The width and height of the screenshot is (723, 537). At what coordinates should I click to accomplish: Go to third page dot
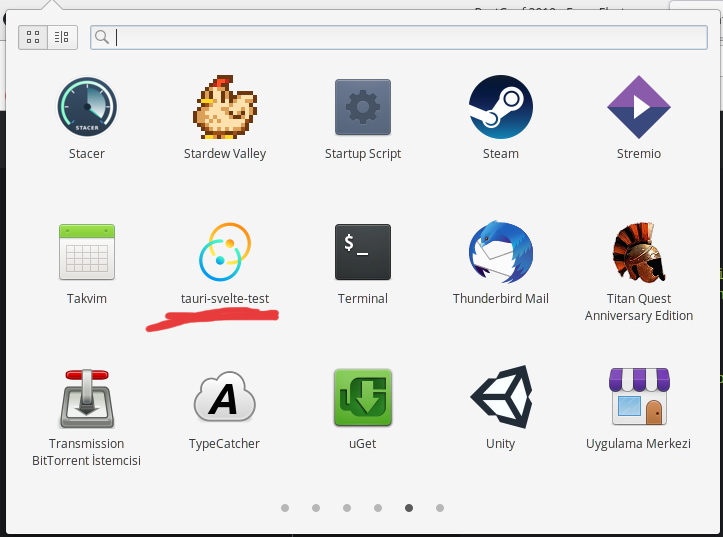tap(347, 507)
